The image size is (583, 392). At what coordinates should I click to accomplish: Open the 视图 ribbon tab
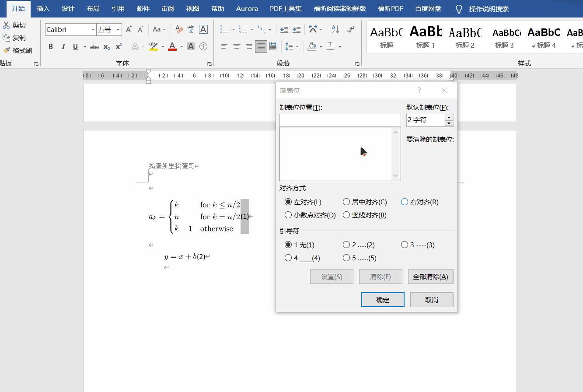click(x=193, y=8)
